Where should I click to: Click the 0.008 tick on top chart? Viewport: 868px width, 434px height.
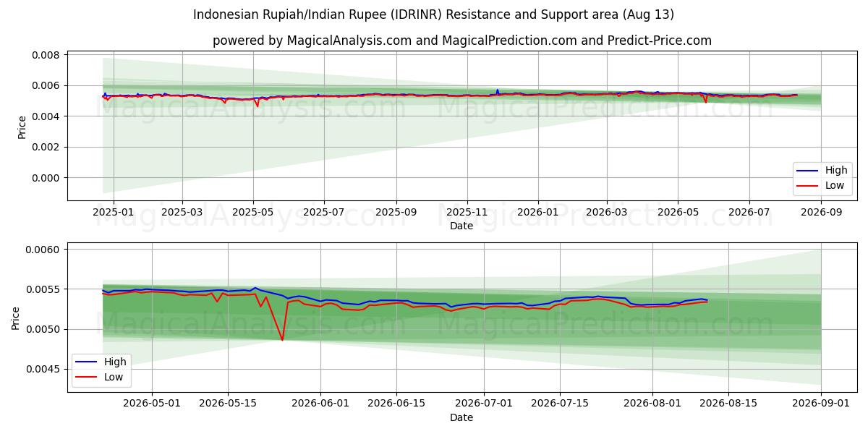point(45,55)
